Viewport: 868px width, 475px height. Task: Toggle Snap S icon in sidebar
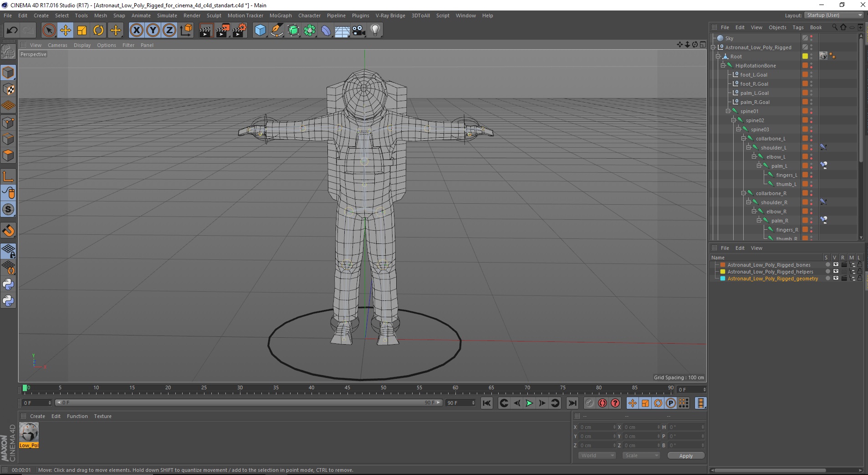[8, 210]
